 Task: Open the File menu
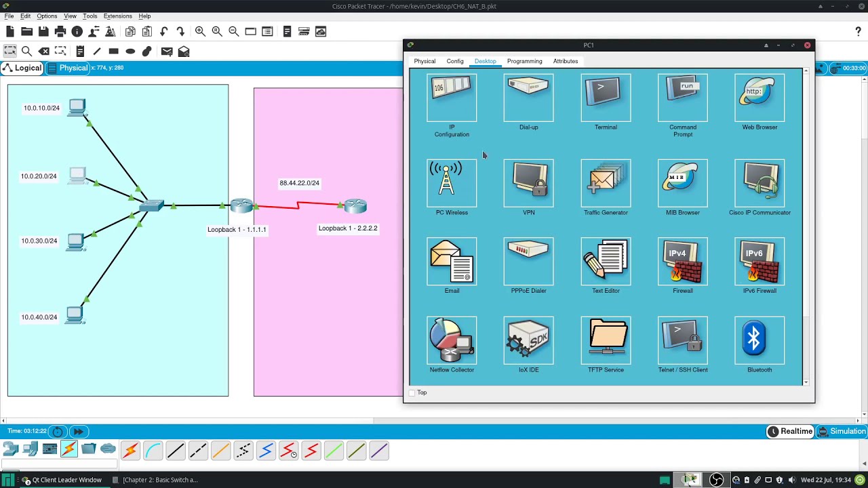click(9, 16)
